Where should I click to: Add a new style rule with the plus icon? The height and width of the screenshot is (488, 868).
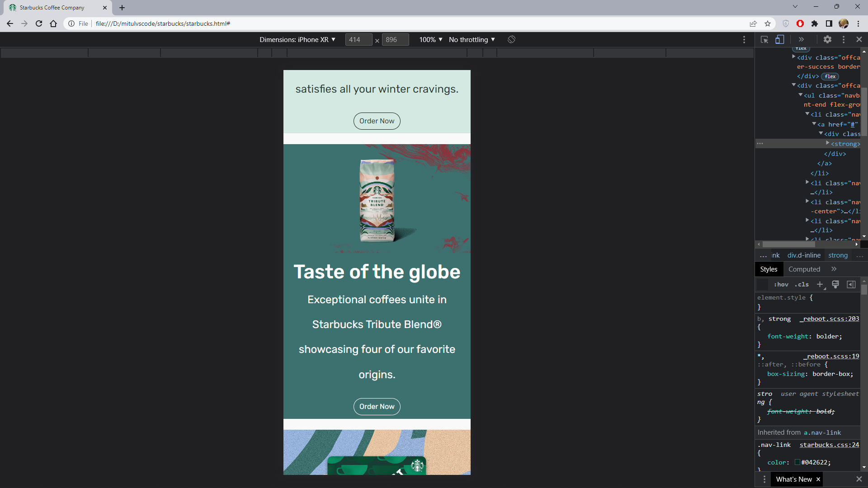coord(820,284)
